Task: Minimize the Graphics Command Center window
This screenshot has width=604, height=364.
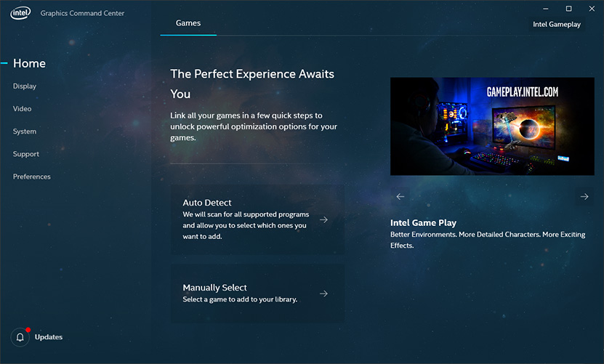Action: [545, 9]
